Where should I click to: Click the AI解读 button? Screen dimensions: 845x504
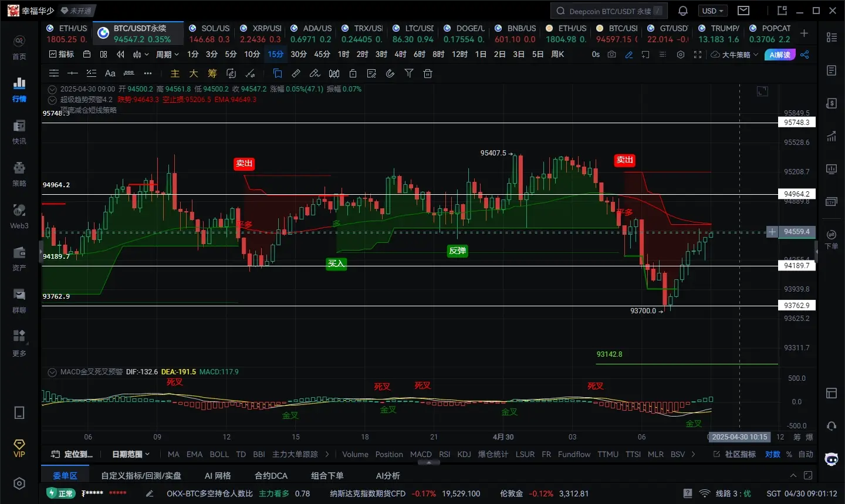tap(780, 55)
